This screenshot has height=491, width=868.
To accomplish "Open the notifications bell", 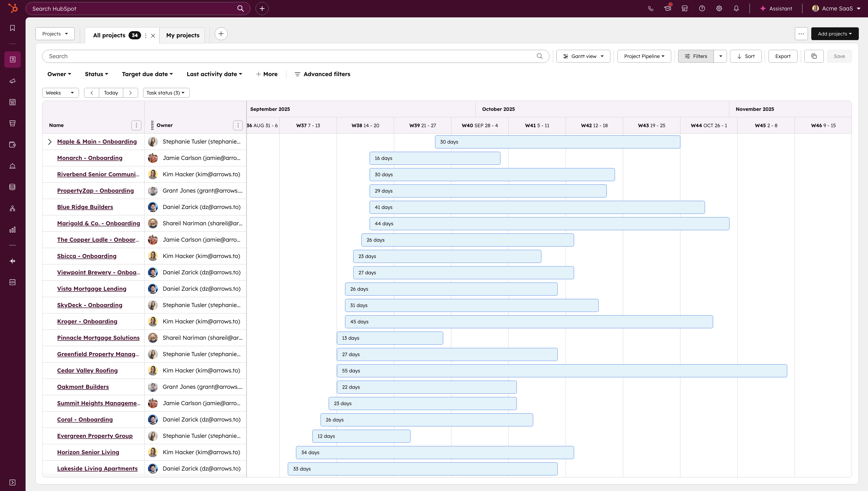I will [x=736, y=8].
